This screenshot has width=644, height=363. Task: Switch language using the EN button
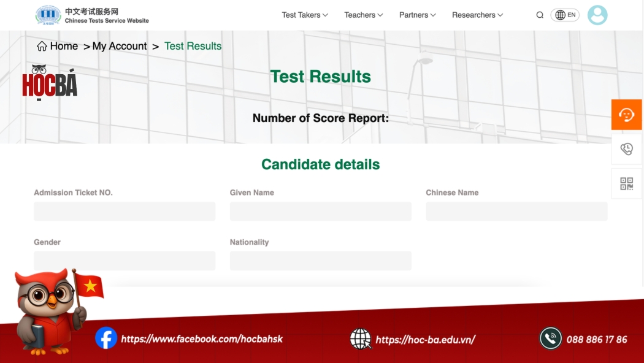pyautogui.click(x=565, y=15)
